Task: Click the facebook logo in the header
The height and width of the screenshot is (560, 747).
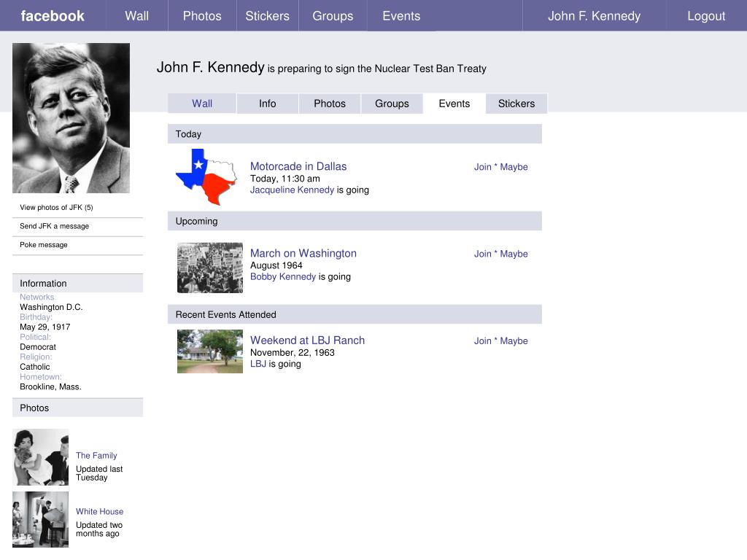Action: tap(53, 16)
